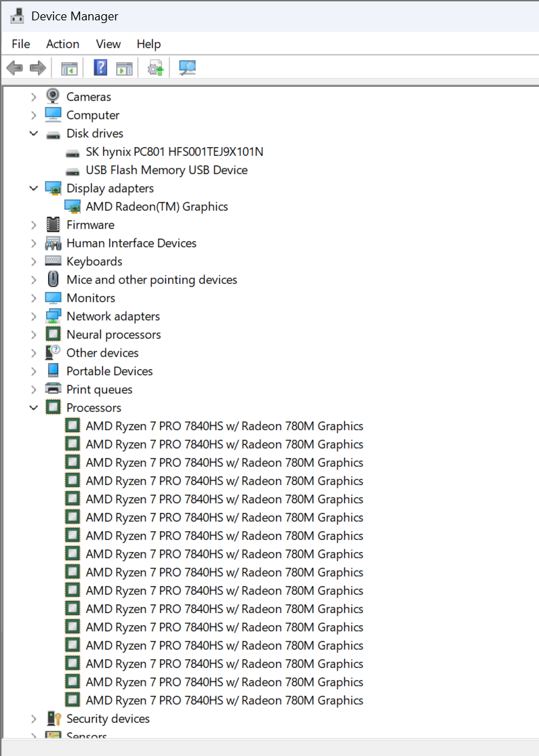Click the Security devices key icon
Screen dimensions: 539x756
click(54, 718)
